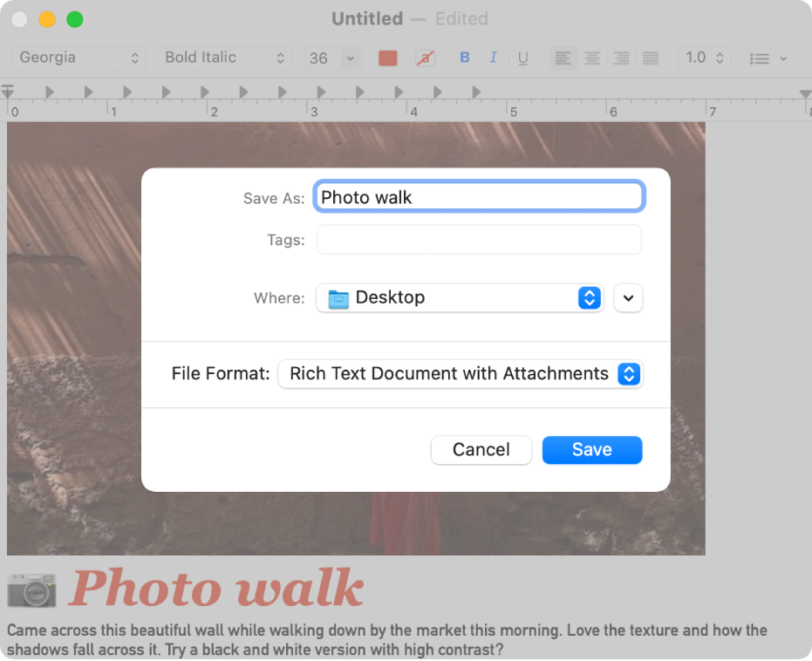Expand the save dialog with the disclosure button
812x661 pixels.
point(628,297)
